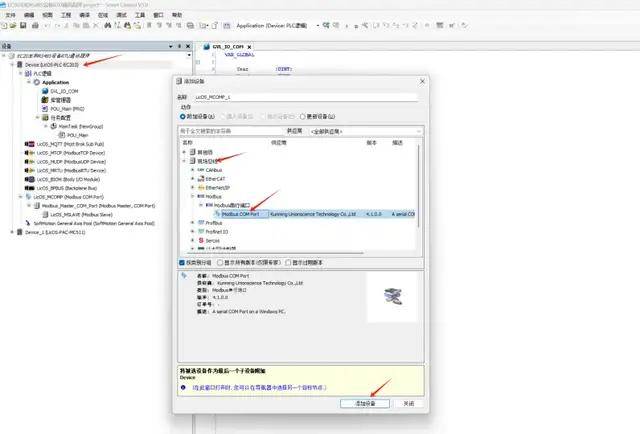Open the 文件 menu
The width and height of the screenshot is (640, 434).
point(9,16)
